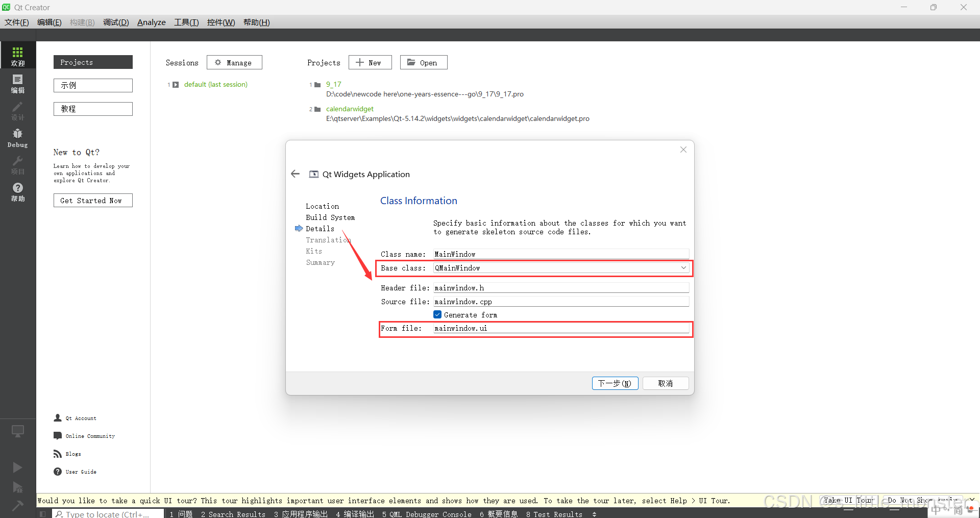Click the Type to locate search field
Viewport: 980px width, 518px height.
108,514
